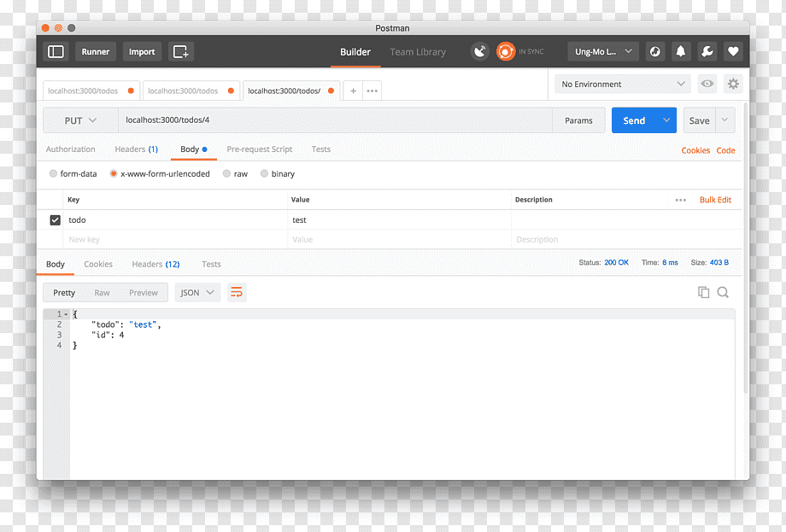Click the Body request tab

193,149
